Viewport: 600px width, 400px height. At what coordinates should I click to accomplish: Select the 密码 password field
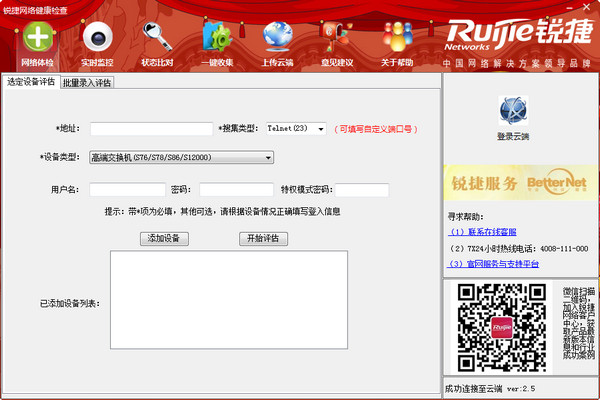235,190
